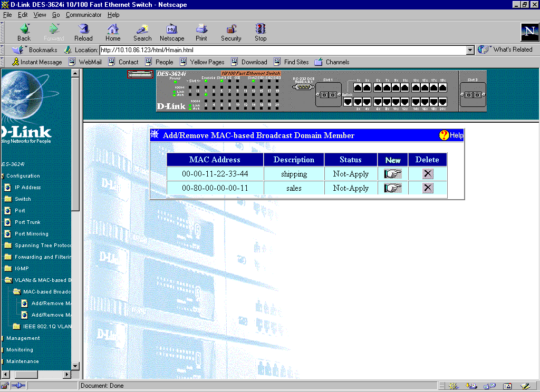
Task: Click the Help question mark icon
Action: [x=444, y=135]
